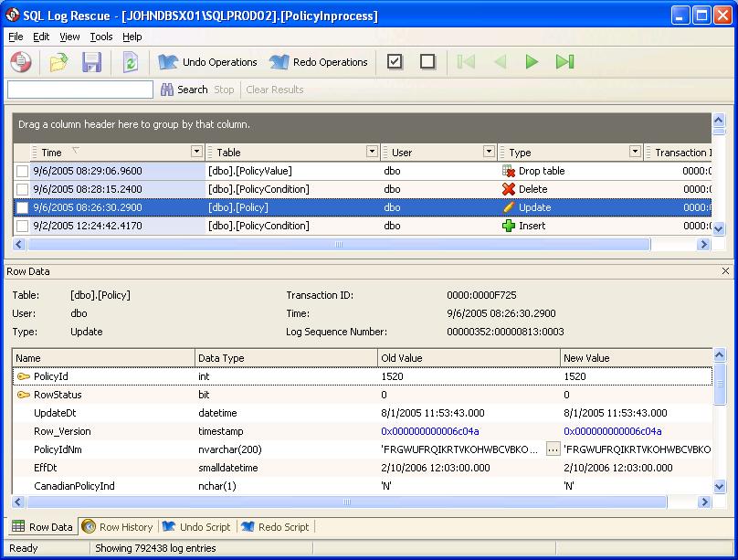Click the Search button
This screenshot has width=738, height=560.
[x=184, y=90]
